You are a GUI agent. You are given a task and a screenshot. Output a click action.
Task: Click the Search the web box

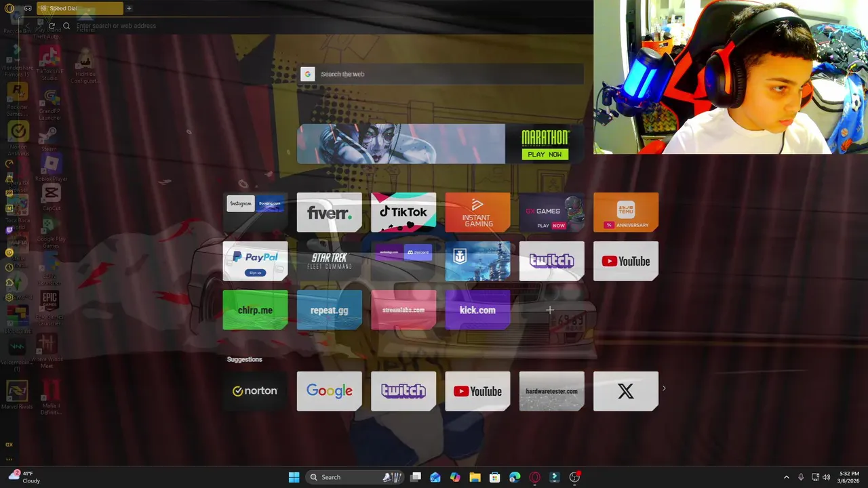click(441, 74)
